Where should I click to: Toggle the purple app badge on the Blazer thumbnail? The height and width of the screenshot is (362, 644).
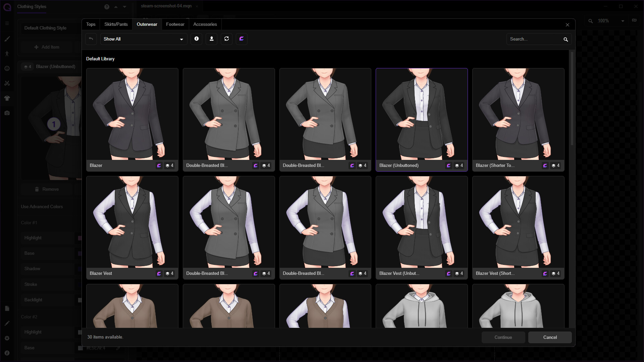click(159, 165)
